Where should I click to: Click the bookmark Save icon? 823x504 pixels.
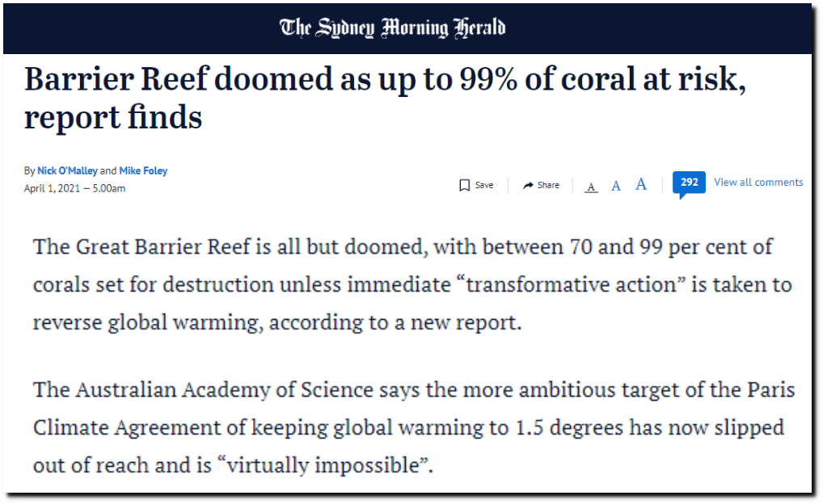(464, 185)
